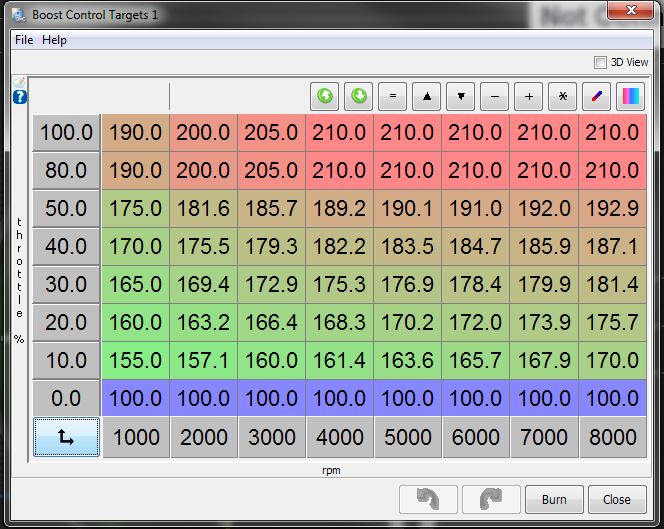This screenshot has width=664, height=529.
Task: Enable the 3D View checkbox
Action: (x=601, y=62)
